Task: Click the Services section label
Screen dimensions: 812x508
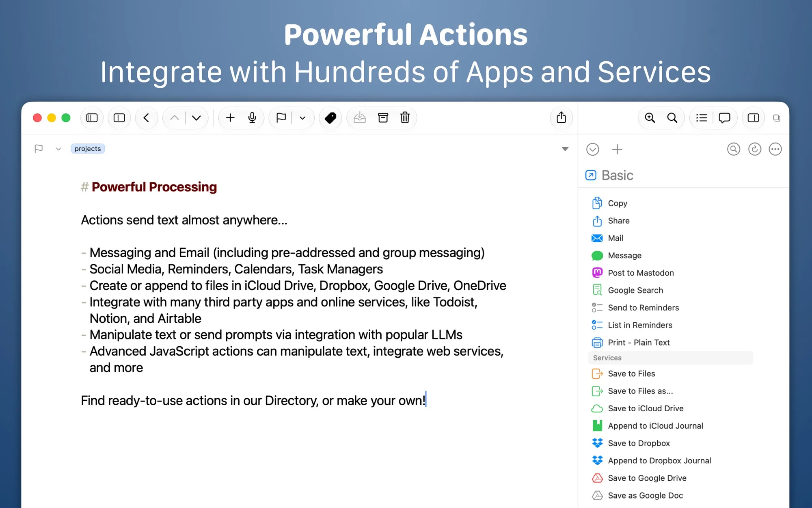Action: (x=607, y=358)
